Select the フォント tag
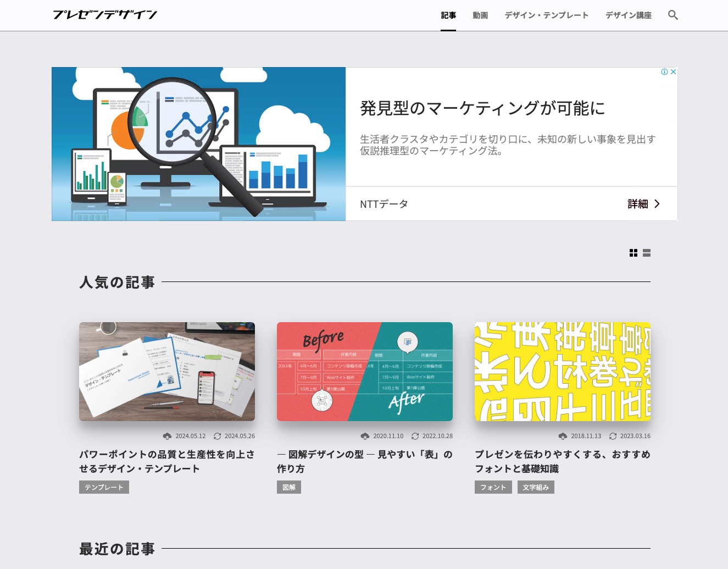Viewport: 728px width, 569px height. (x=493, y=487)
